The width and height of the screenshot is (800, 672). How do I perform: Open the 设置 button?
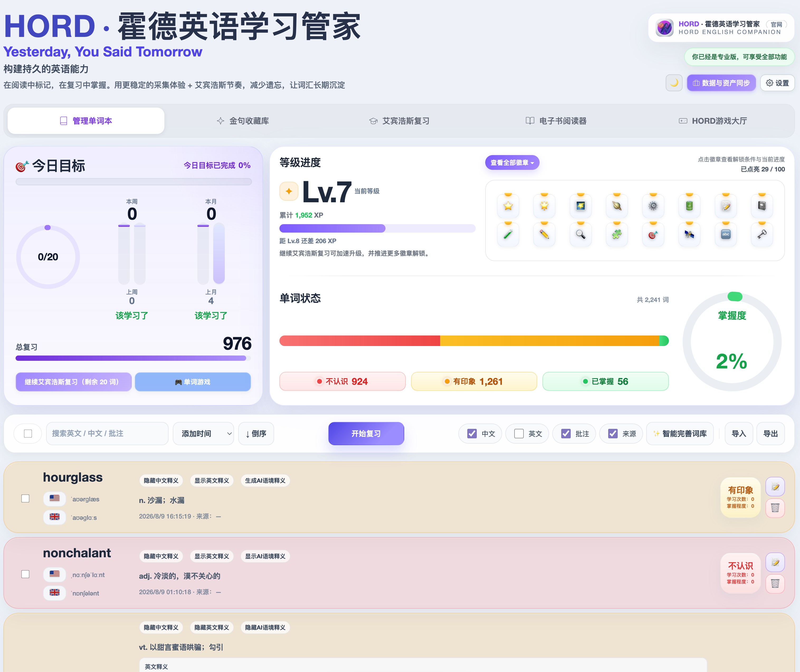[x=778, y=83]
